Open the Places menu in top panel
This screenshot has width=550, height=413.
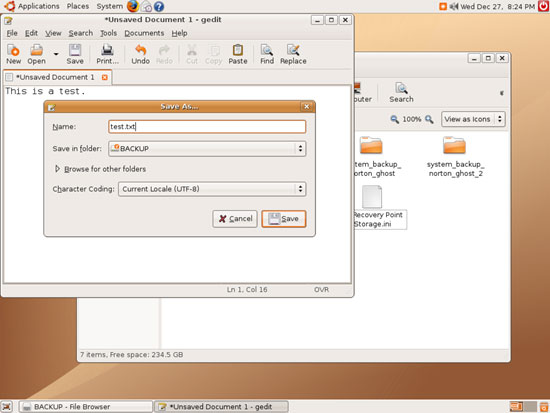[x=78, y=6]
